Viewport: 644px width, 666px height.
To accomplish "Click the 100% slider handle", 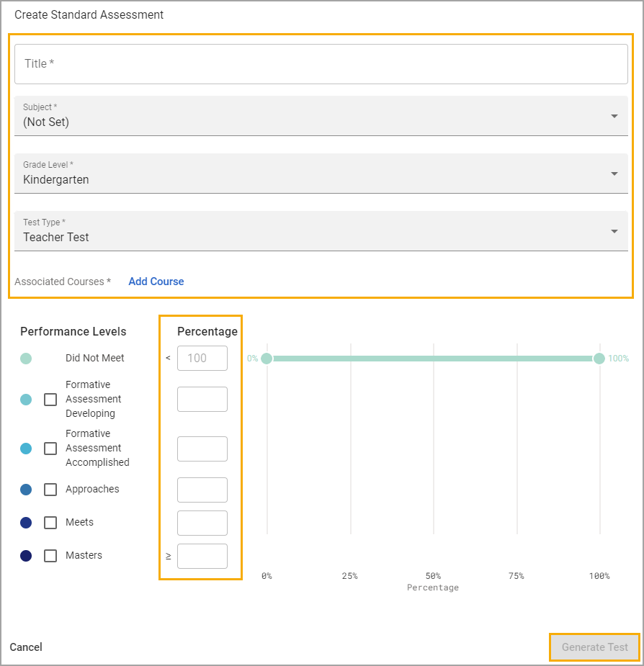I will coord(599,359).
